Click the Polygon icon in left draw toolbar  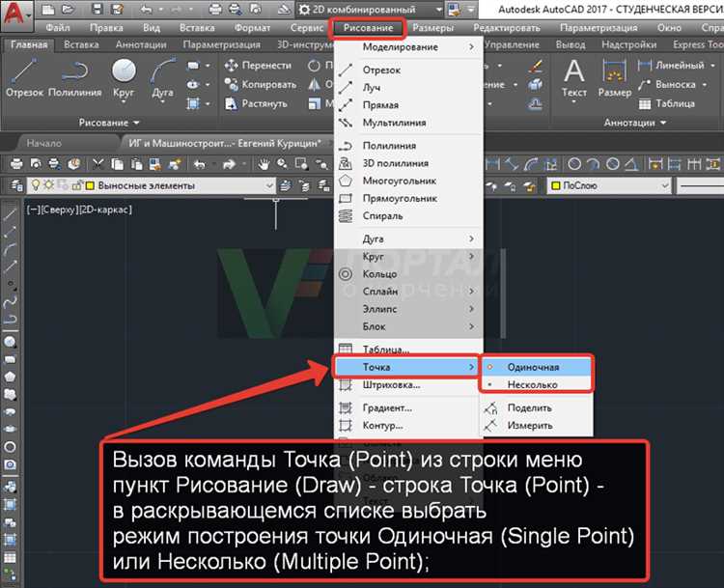[11, 377]
